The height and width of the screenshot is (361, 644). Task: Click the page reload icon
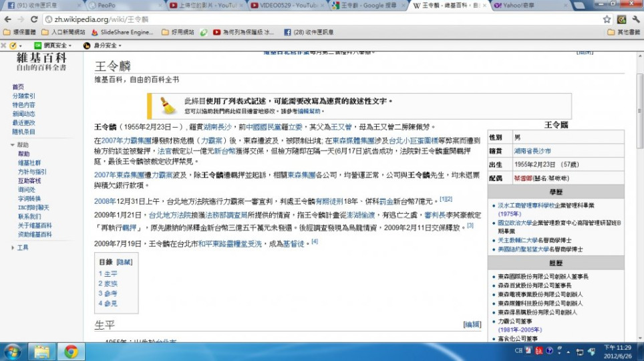(34, 19)
